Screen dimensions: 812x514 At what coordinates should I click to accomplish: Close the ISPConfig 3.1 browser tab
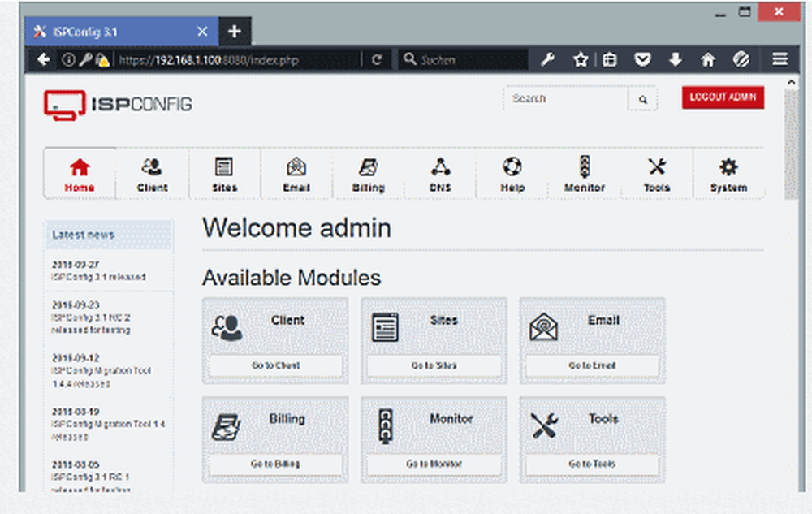[x=202, y=32]
